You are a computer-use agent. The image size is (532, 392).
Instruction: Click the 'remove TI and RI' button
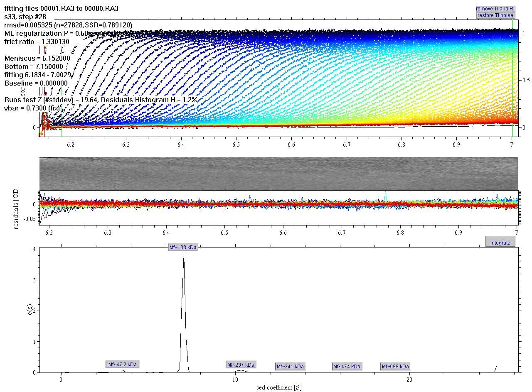[495, 9]
